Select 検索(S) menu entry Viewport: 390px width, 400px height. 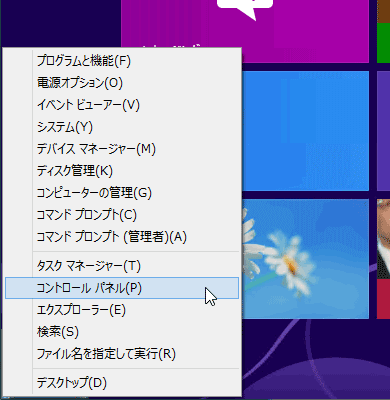(122, 332)
